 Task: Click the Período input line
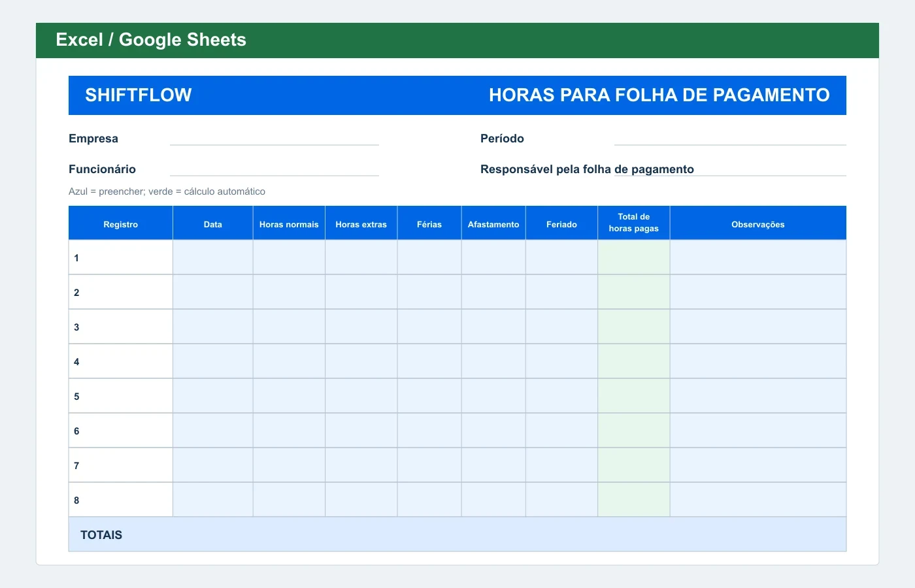(730, 139)
